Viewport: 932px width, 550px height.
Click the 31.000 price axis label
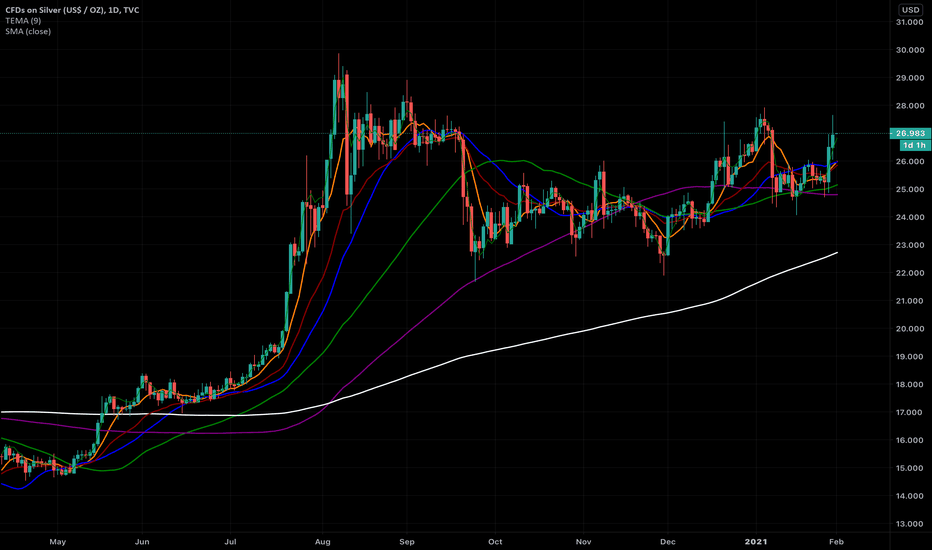tap(909, 22)
